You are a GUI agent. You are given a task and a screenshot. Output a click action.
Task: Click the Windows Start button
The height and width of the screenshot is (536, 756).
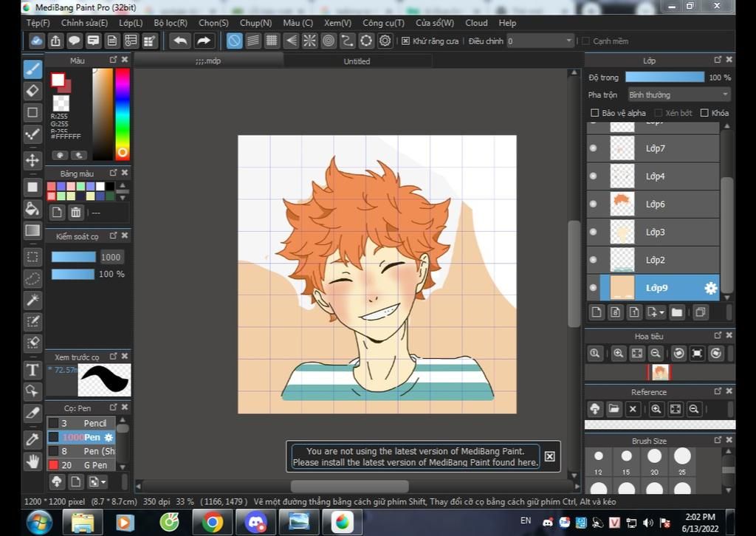(40, 523)
